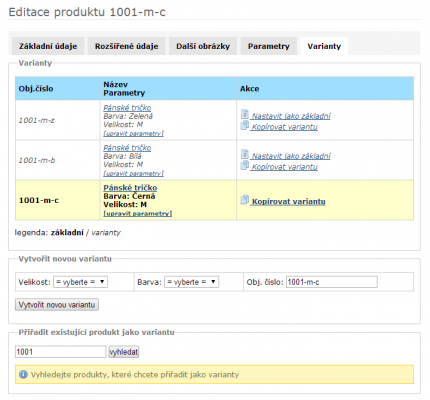Image resolution: width=430 pixels, height=400 pixels.
Task: Select the 1001-m-z order number cell
Action: [58, 120]
